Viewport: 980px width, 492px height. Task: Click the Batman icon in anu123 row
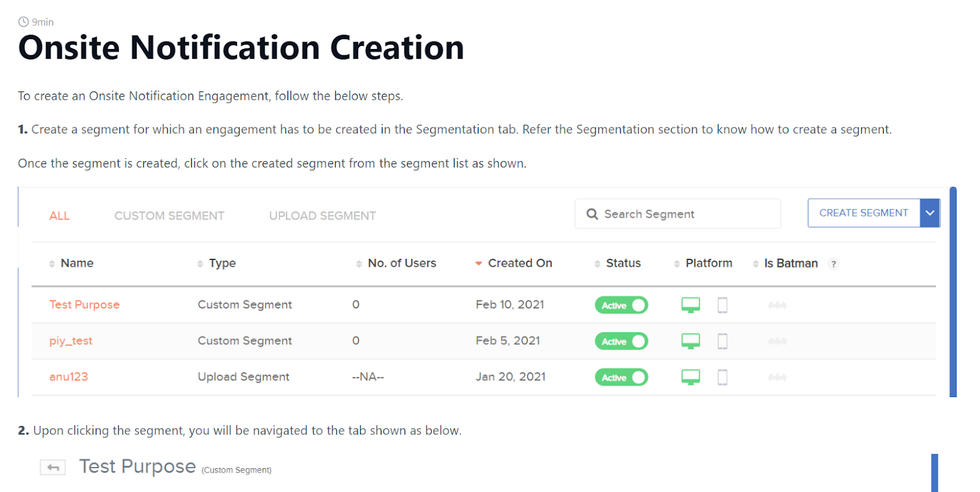pyautogui.click(x=777, y=378)
